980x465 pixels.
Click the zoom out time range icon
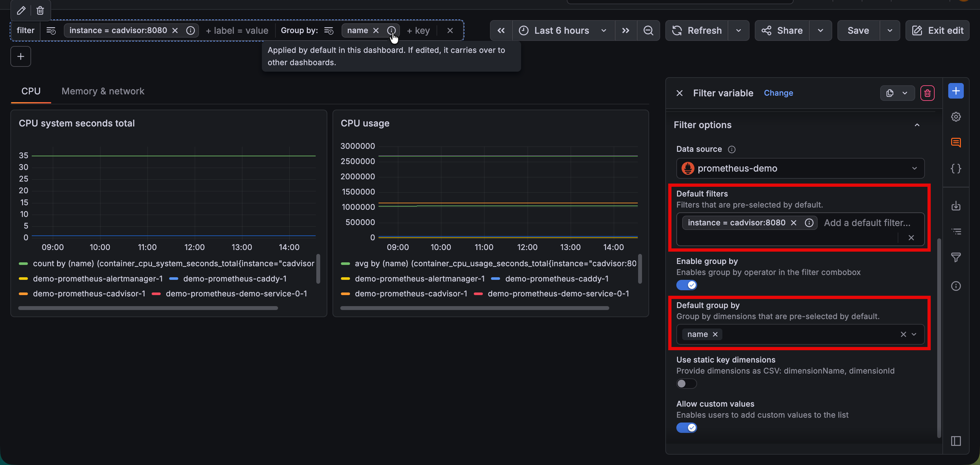click(648, 30)
